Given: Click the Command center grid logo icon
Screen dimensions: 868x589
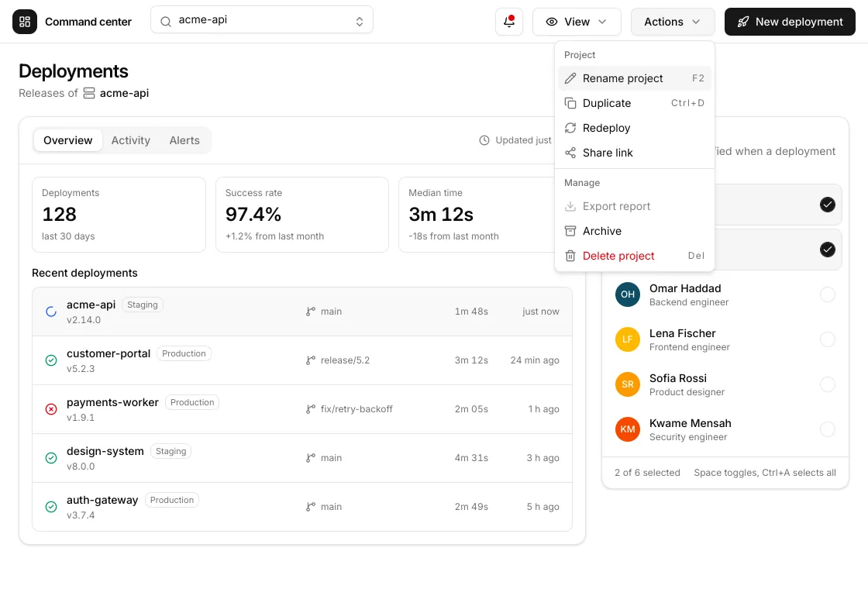Looking at the screenshot, I should [24, 22].
